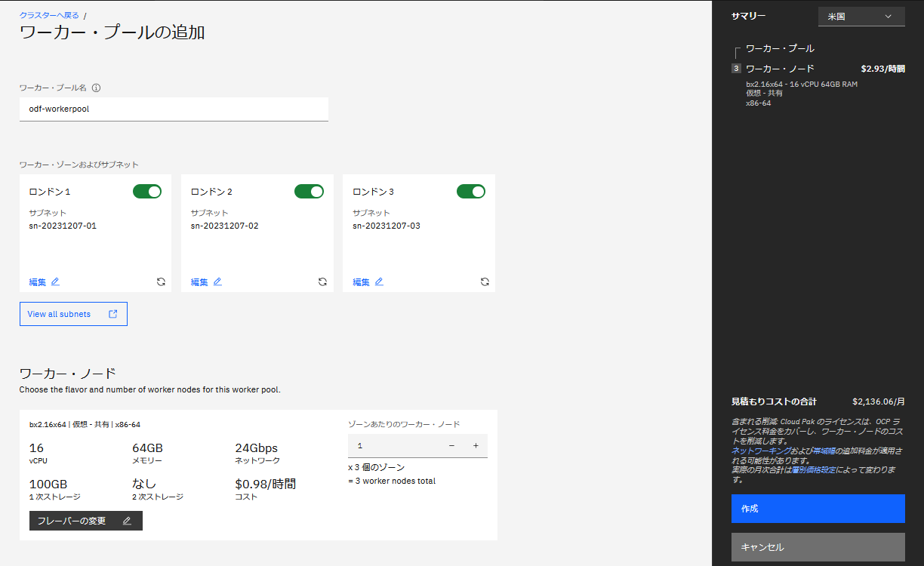Open the ネットワーキング link in summary
This screenshot has width=924, height=566.
(x=762, y=451)
